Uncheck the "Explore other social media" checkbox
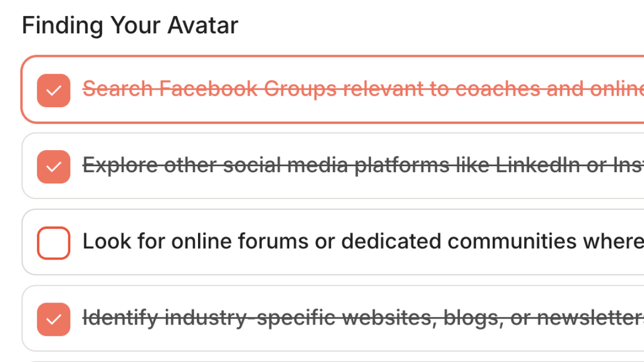The width and height of the screenshot is (644, 362). pos(54,166)
